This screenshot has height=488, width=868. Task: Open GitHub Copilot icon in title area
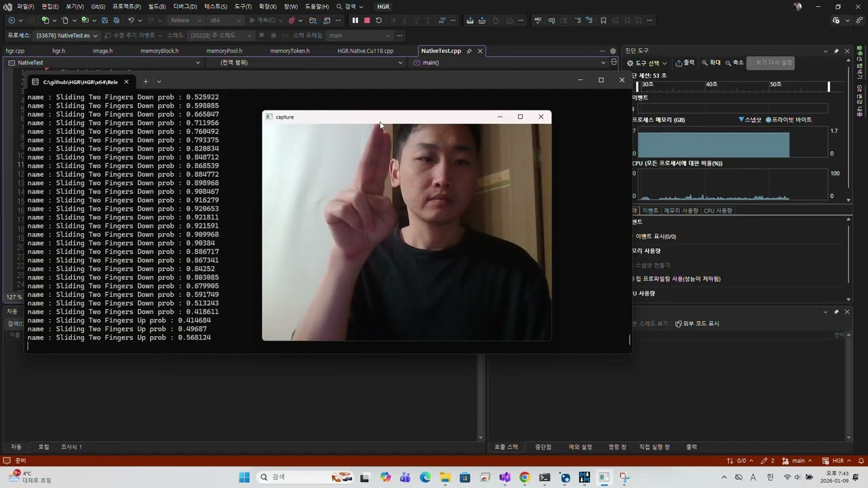click(836, 20)
